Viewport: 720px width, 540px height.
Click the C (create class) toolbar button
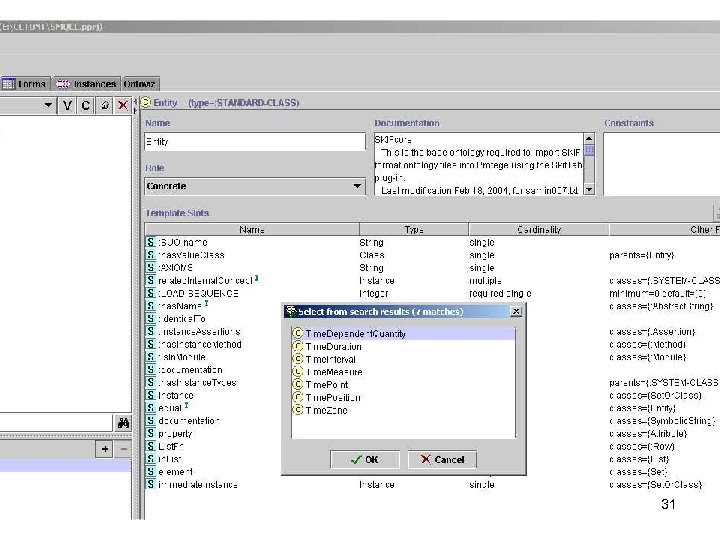[x=85, y=105]
